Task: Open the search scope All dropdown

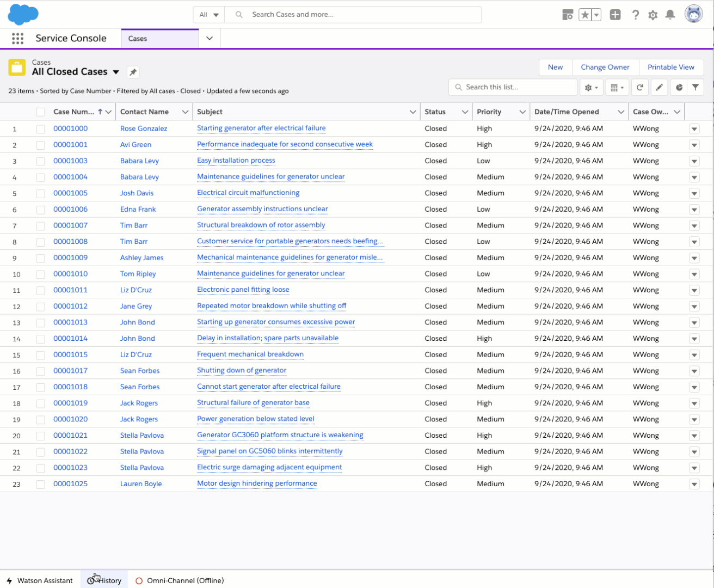Action: (x=209, y=15)
